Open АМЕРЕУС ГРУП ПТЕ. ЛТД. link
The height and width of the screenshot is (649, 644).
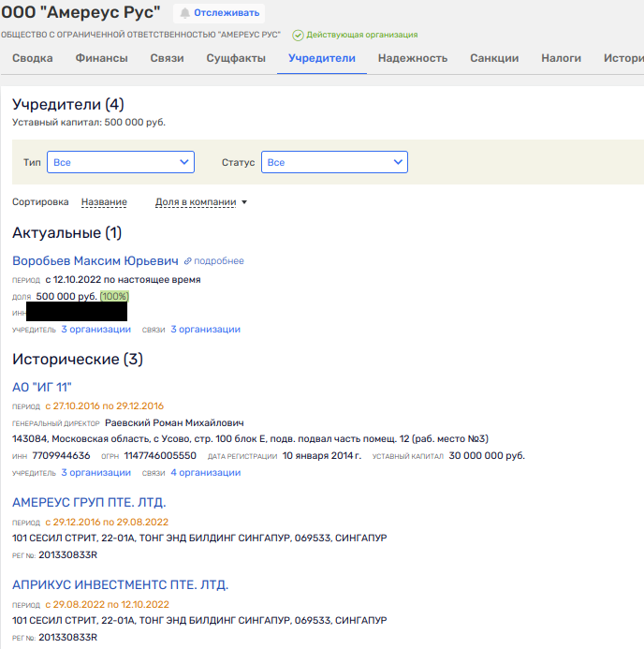click(89, 502)
